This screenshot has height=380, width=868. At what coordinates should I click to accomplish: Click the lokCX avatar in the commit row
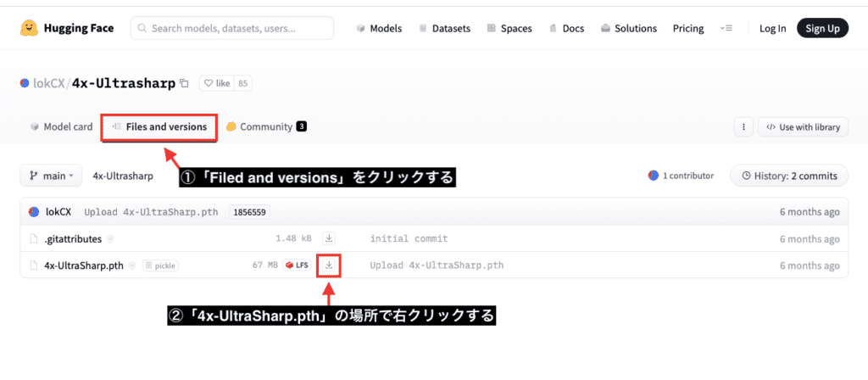(34, 211)
